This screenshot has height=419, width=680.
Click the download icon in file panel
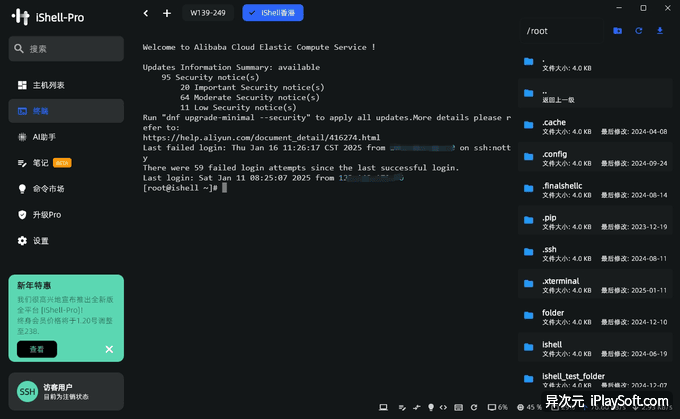click(x=660, y=31)
